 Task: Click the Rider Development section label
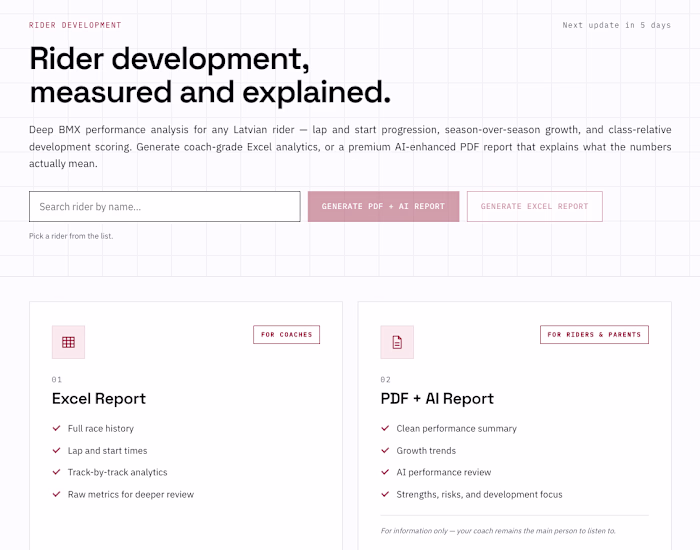(75, 25)
